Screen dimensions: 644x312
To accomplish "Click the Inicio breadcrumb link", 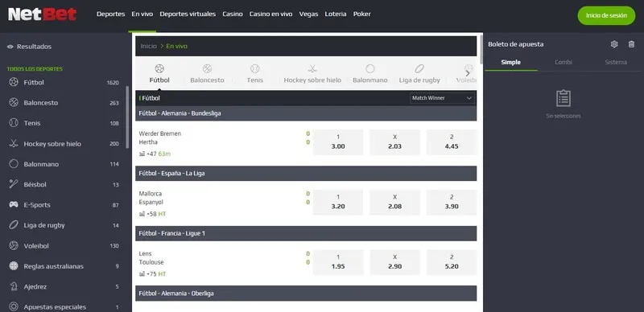I will tap(149, 47).
